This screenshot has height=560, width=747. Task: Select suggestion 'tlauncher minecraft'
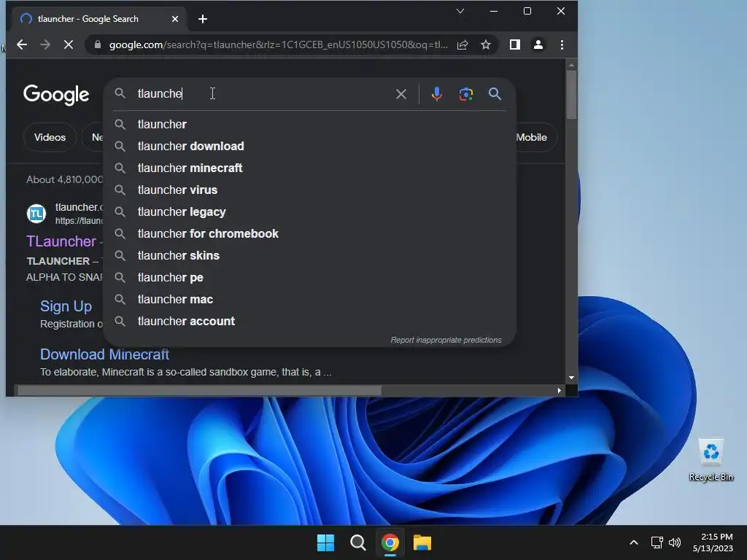coord(309,168)
